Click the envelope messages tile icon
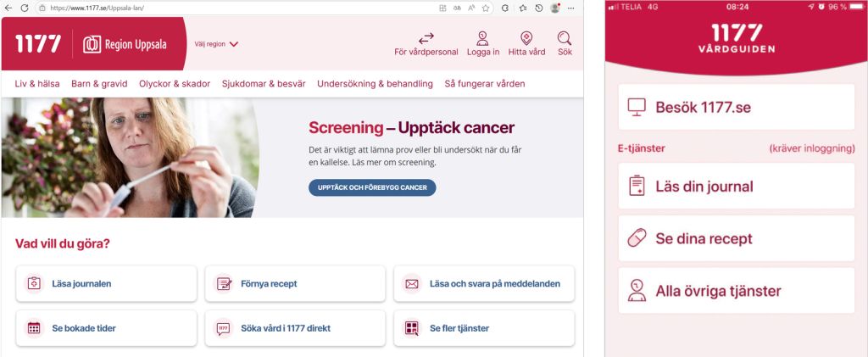Image resolution: width=868 pixels, height=357 pixels. tap(412, 283)
